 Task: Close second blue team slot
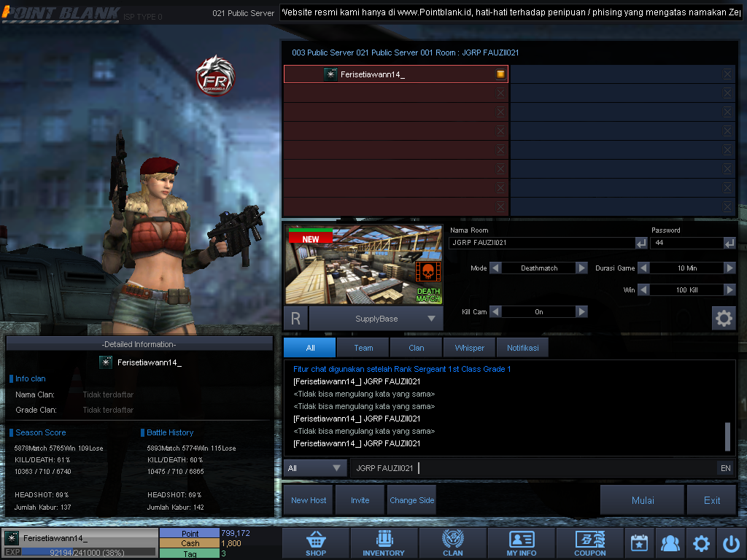727,93
